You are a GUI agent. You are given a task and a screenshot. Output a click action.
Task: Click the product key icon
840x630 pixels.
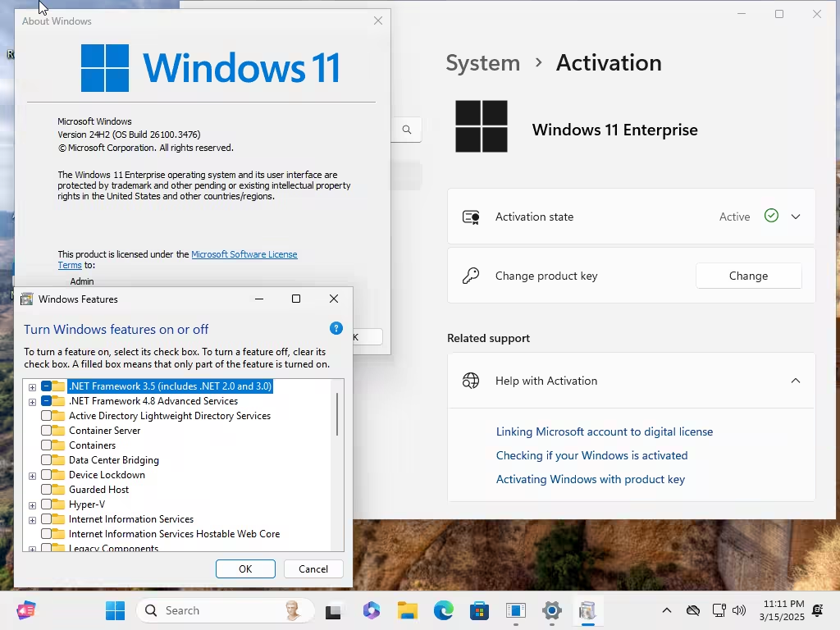coord(471,276)
